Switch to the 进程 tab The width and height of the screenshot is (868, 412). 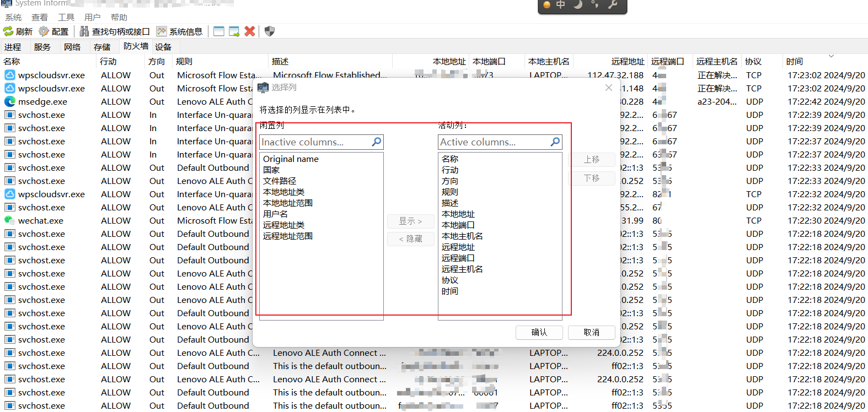pos(13,47)
